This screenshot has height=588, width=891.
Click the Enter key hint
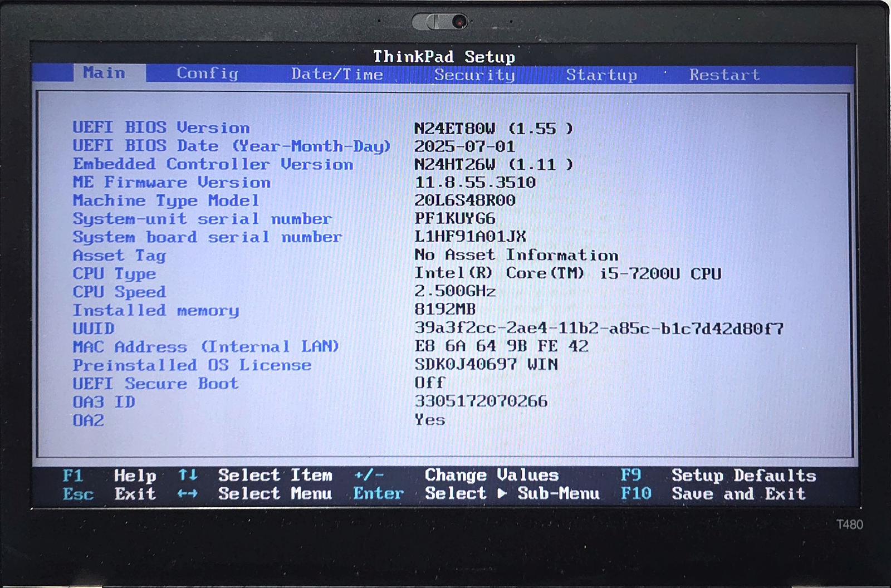(379, 493)
